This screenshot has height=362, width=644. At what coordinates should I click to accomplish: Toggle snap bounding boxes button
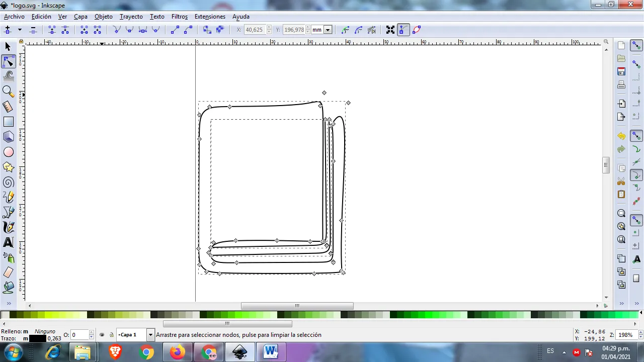[636, 64]
